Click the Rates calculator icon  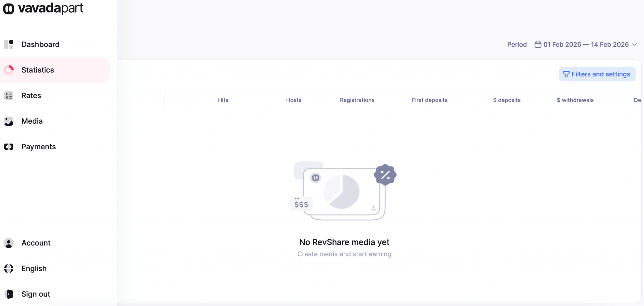9,96
